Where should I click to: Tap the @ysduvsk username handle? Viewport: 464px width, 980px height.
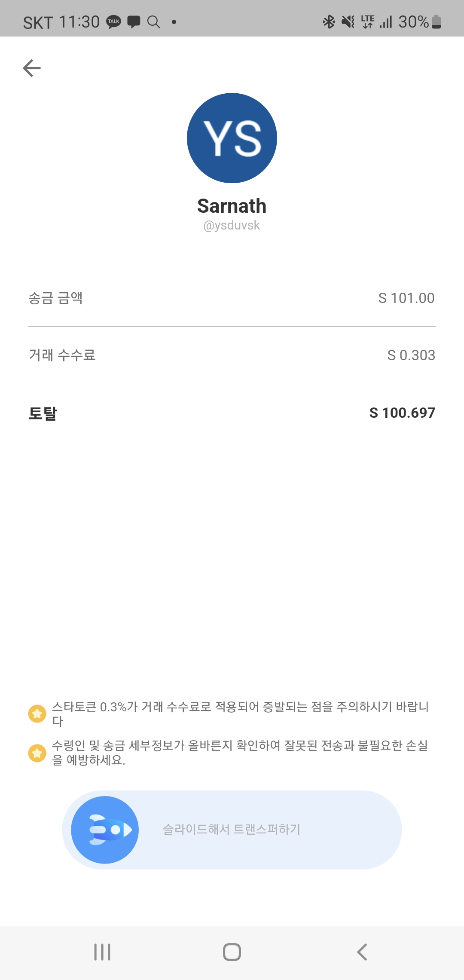232,226
